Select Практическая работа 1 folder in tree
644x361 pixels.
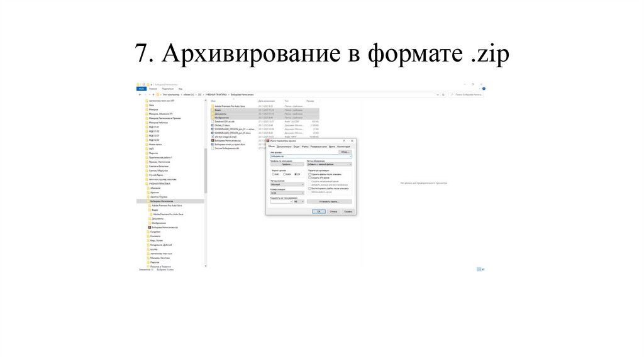tap(159, 157)
